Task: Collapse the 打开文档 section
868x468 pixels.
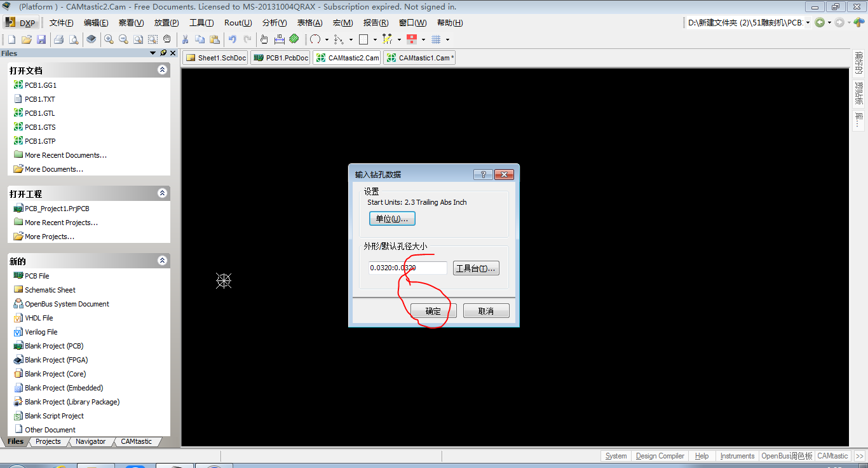Action: tap(163, 70)
